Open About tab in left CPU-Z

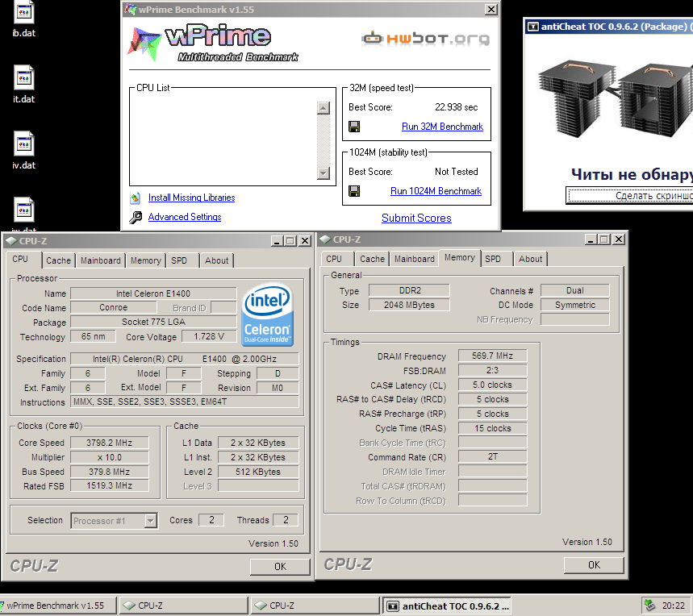[216, 260]
